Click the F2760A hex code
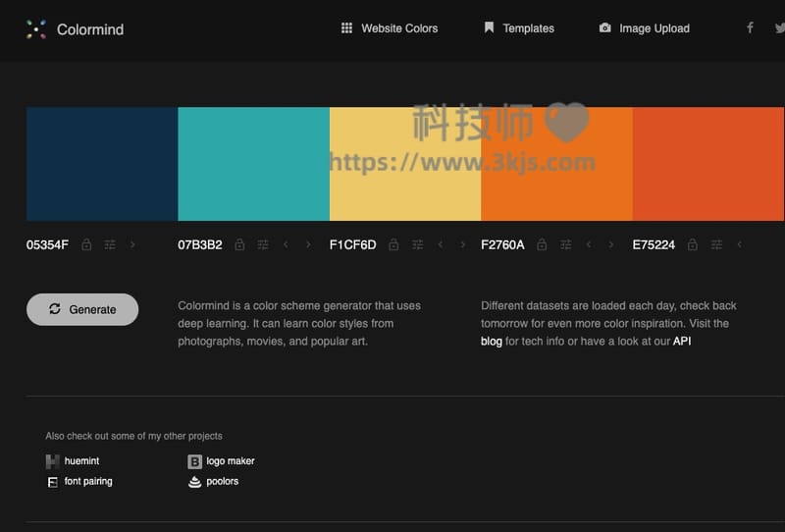This screenshot has width=785, height=532. click(x=502, y=245)
